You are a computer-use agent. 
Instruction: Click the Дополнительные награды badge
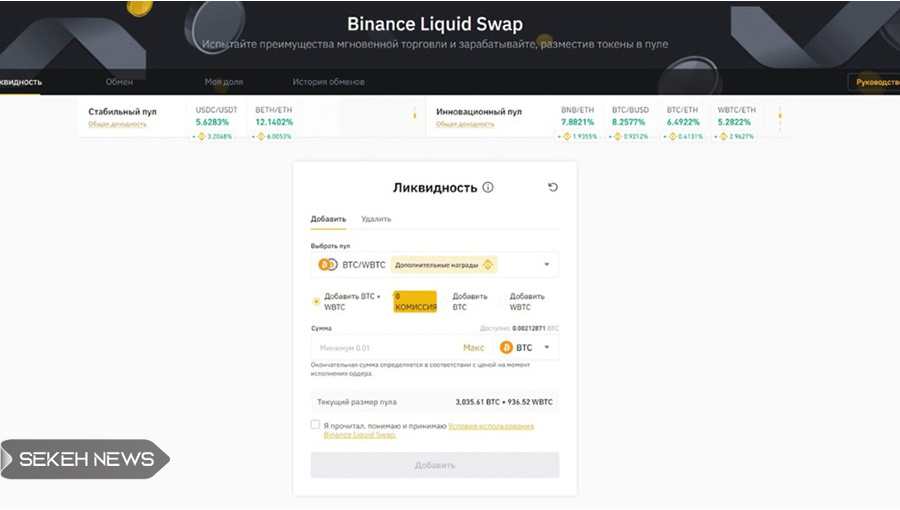(x=444, y=264)
